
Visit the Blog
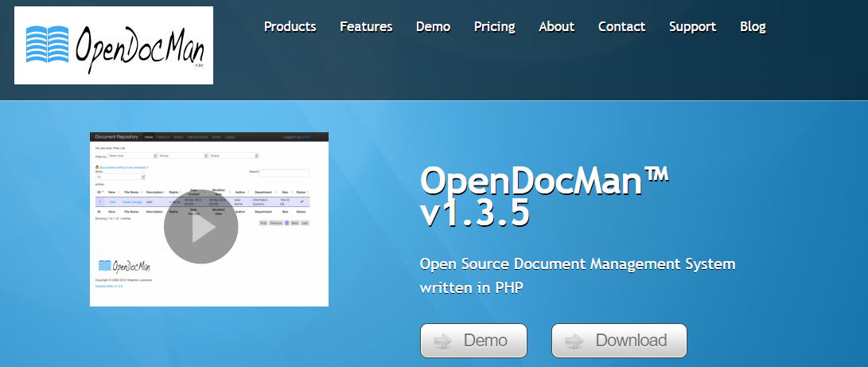click(x=753, y=26)
